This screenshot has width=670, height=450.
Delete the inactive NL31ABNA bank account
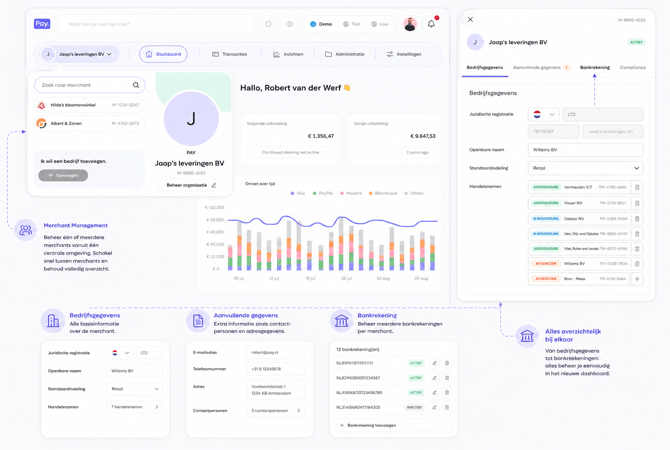(x=447, y=407)
